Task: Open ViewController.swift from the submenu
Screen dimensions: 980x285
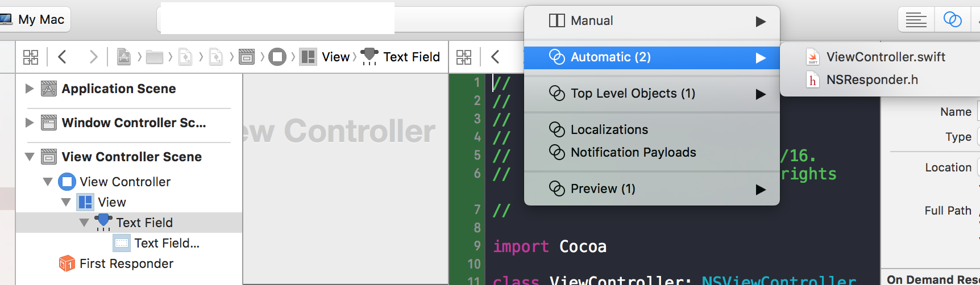Action: (885, 57)
